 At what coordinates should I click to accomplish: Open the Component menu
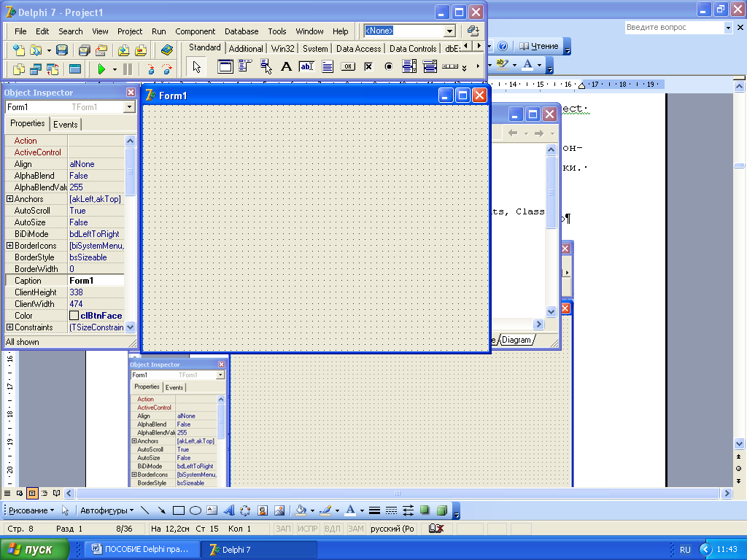[195, 31]
